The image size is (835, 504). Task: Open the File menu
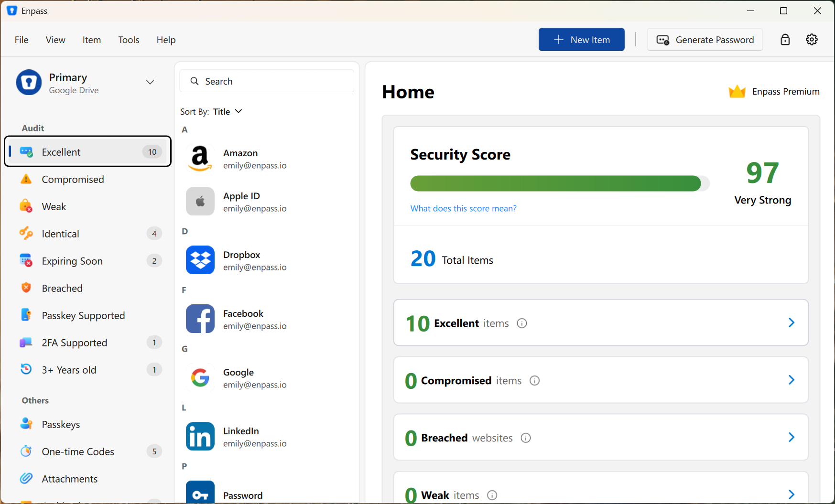pyautogui.click(x=22, y=40)
